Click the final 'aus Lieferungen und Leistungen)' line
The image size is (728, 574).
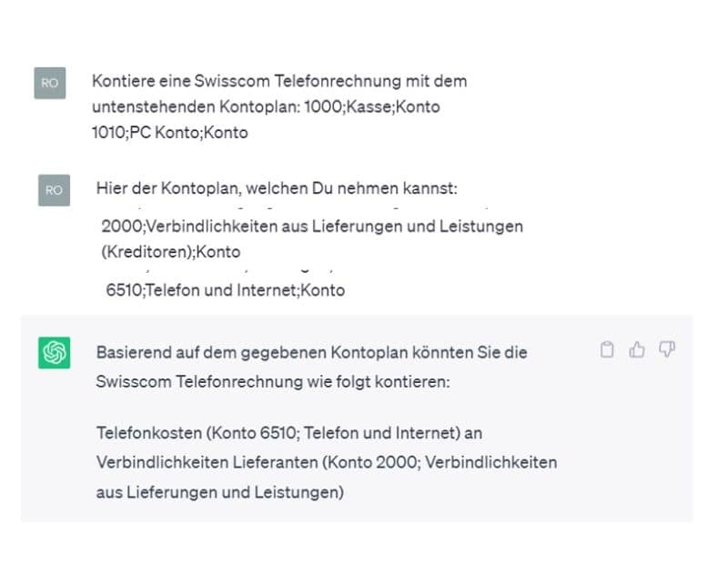point(219,492)
